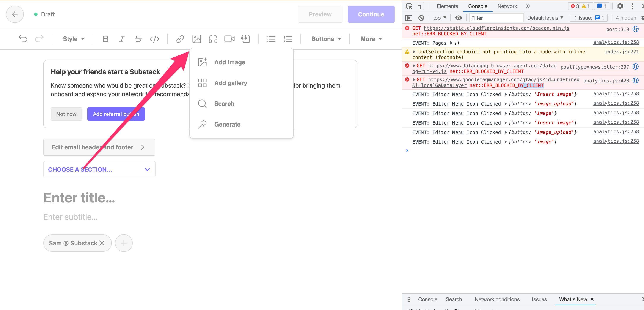
Task: Toggle bold formatting
Action: [x=105, y=39]
